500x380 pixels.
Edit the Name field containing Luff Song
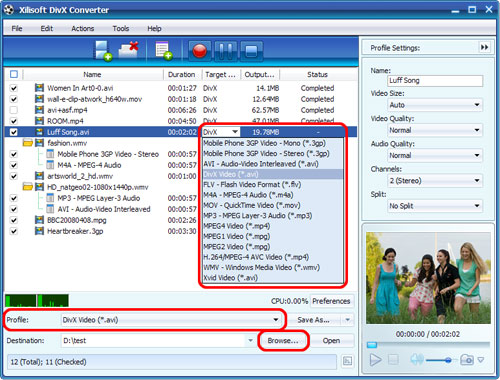pos(435,80)
